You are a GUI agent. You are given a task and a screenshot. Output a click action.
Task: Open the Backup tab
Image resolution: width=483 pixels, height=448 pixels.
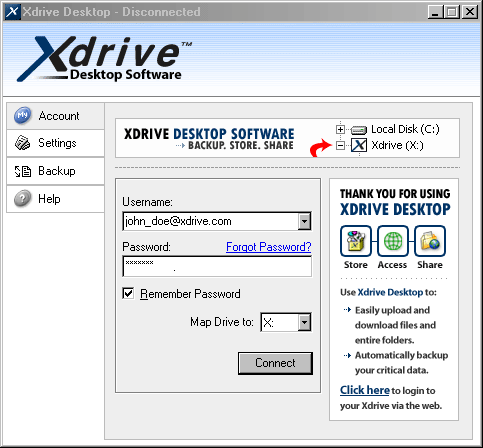[55, 171]
